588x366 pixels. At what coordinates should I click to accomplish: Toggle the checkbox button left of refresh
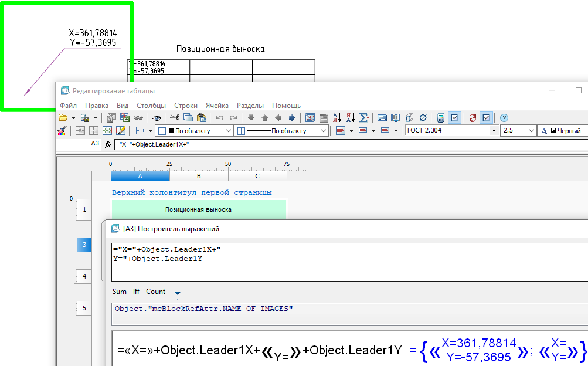pyautogui.click(x=454, y=118)
